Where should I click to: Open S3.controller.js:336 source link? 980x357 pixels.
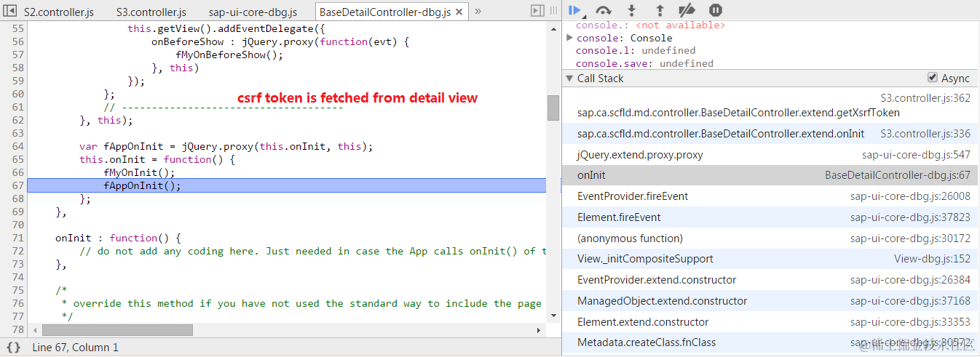coord(925,134)
